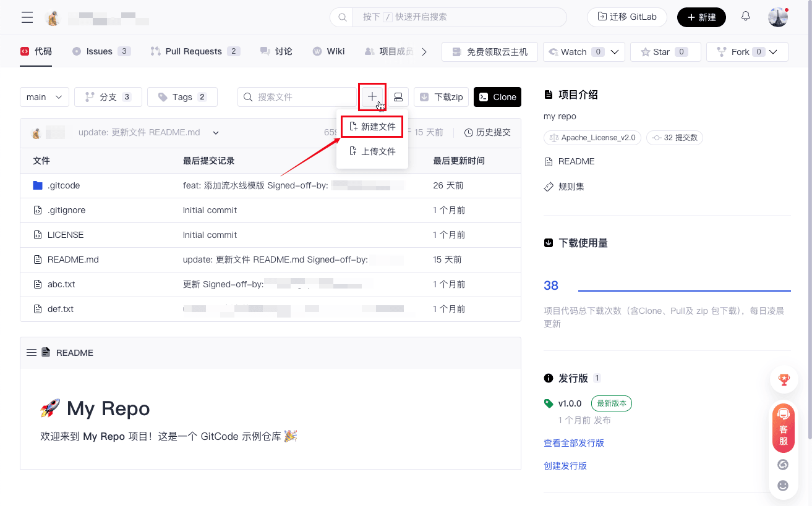Click the notification bell icon
The image size is (812, 506).
[x=746, y=17]
